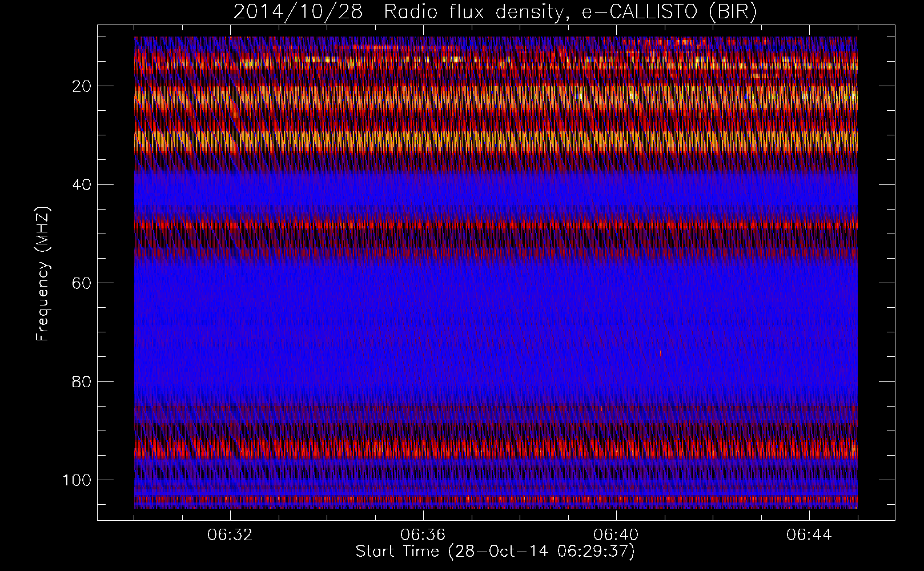Click the 06:36 time tick label

coord(423,535)
